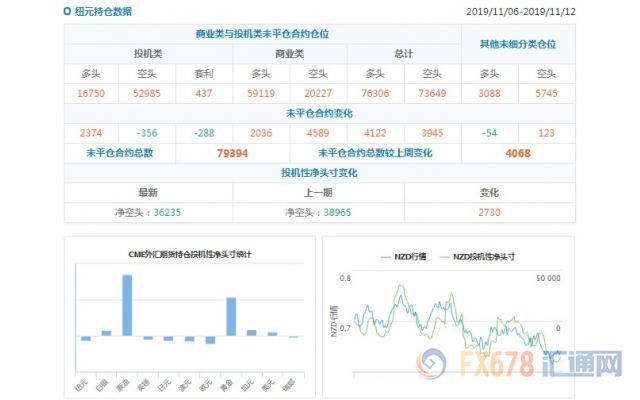This screenshot has width=640, height=400.
Task: Click the net position change 2730
Action: click(x=489, y=213)
